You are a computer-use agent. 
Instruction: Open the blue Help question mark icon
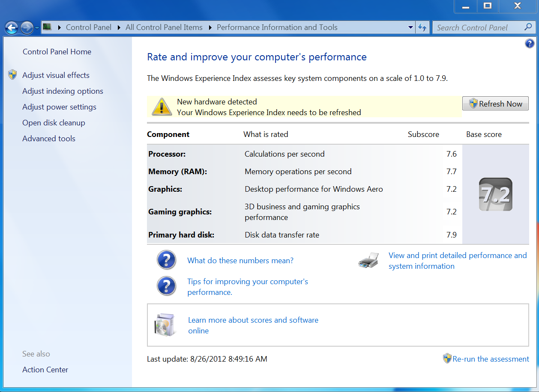coord(530,43)
